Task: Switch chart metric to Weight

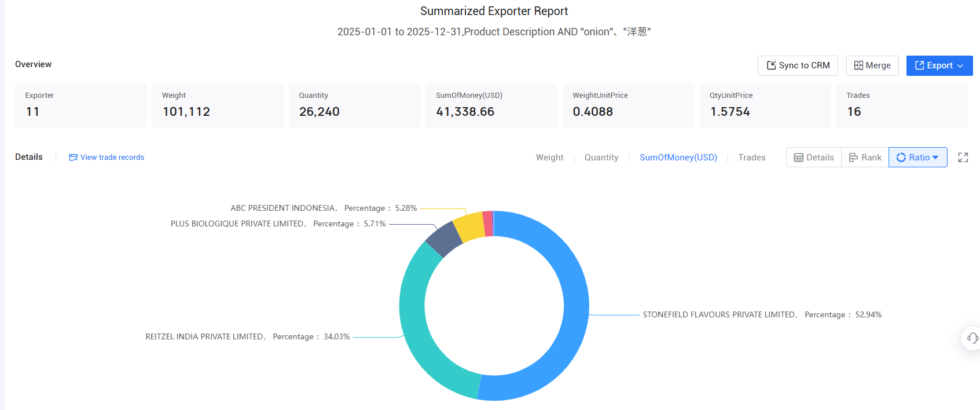Action: point(549,158)
